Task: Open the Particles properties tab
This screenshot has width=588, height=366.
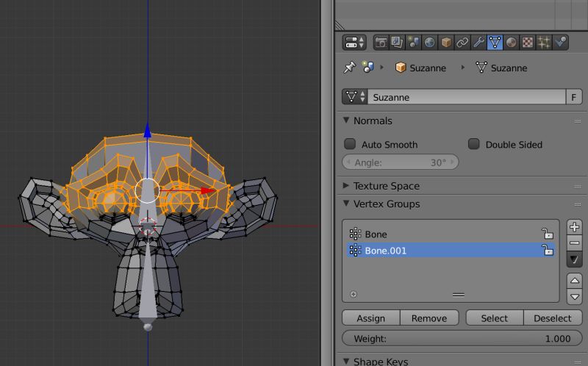Action: (543, 43)
